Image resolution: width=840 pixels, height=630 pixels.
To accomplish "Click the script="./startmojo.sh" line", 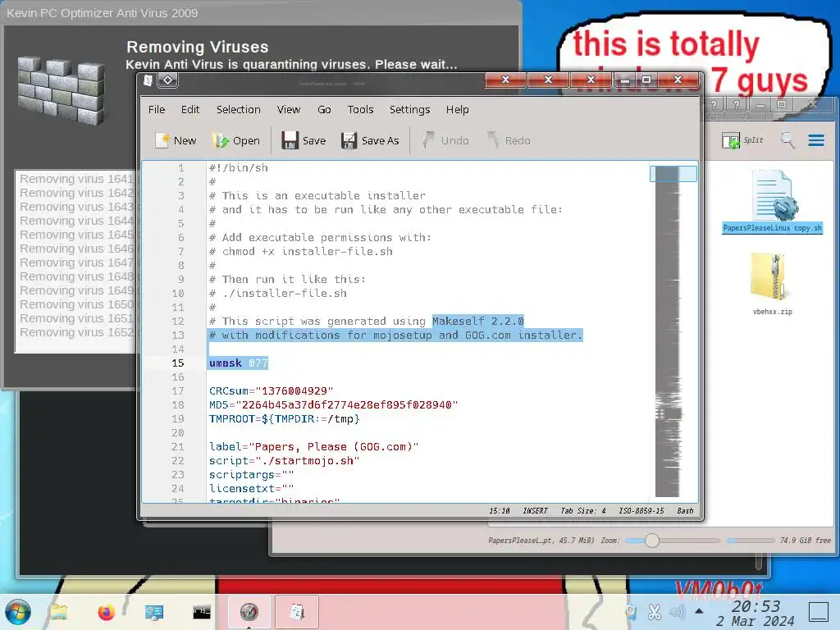I will pyautogui.click(x=285, y=461).
